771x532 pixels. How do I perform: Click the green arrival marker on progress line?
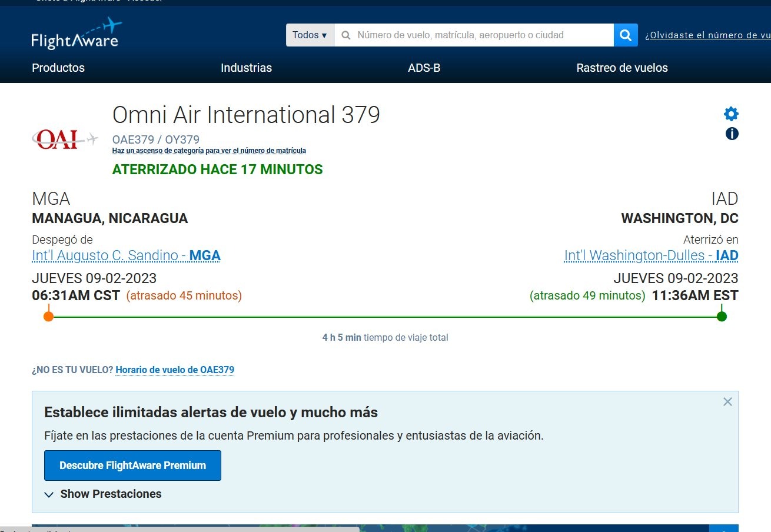click(722, 317)
